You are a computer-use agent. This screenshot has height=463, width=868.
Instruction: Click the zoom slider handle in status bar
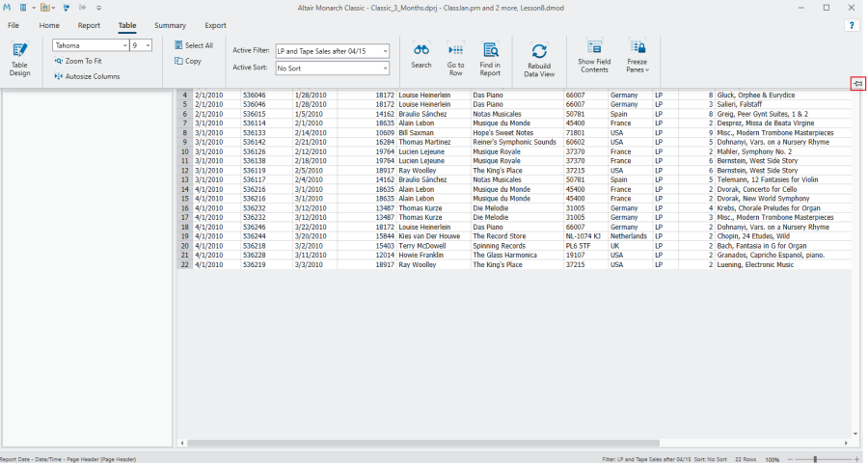815,459
